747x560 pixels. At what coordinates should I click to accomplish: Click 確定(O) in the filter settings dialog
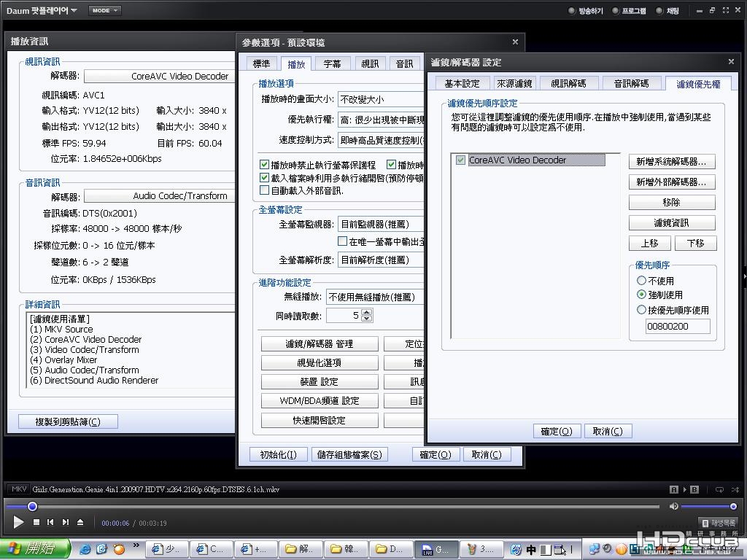(557, 431)
